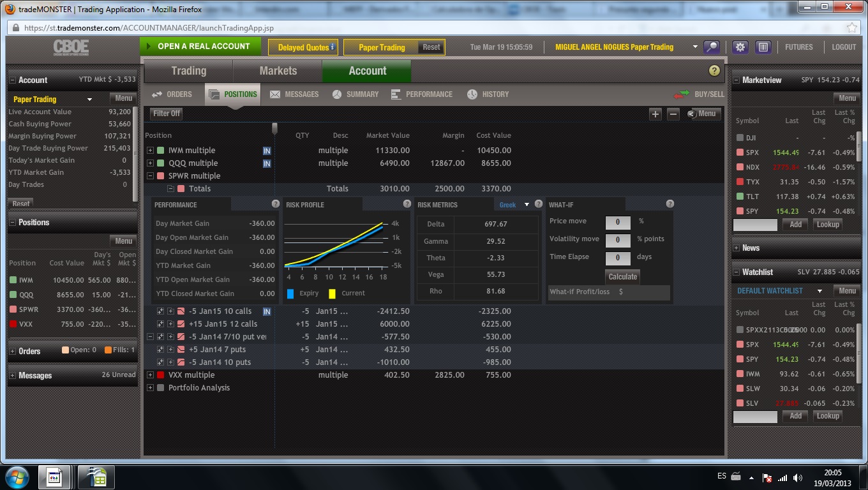Open the settings gear icon
Screen dimensions: 868x490
point(740,47)
